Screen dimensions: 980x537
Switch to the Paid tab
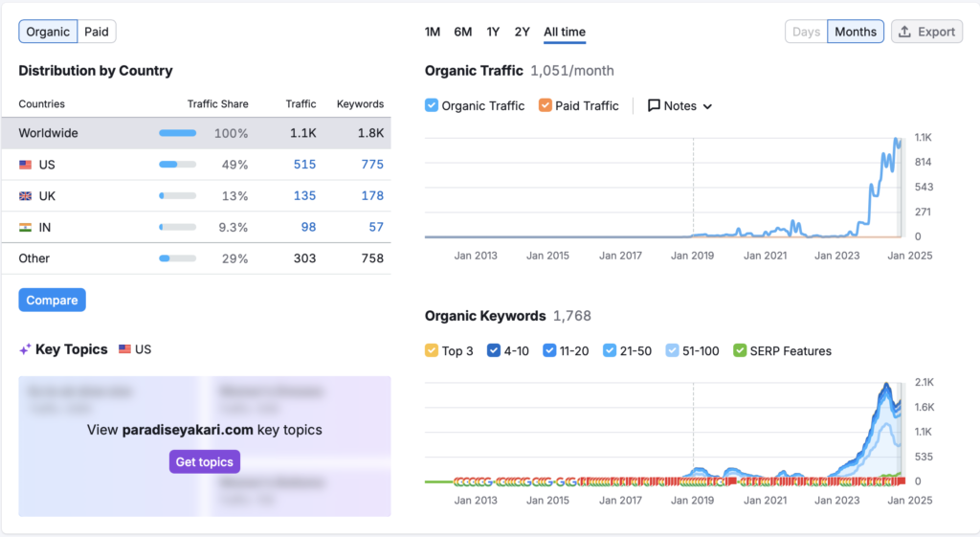tap(97, 32)
